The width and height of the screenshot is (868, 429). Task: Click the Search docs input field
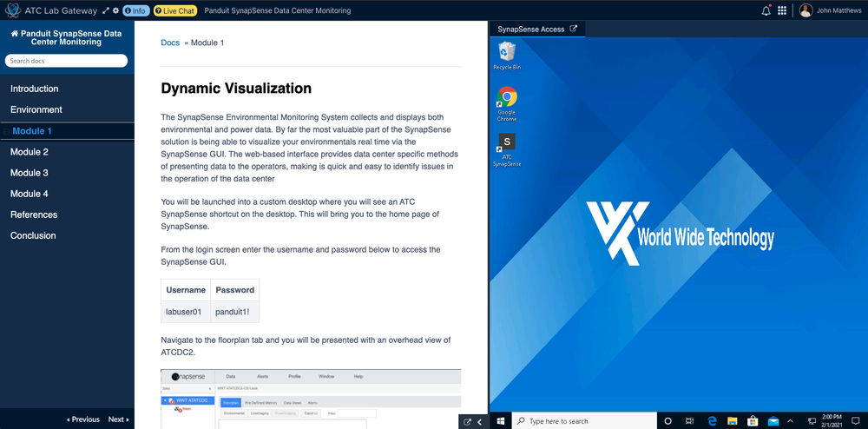67,61
